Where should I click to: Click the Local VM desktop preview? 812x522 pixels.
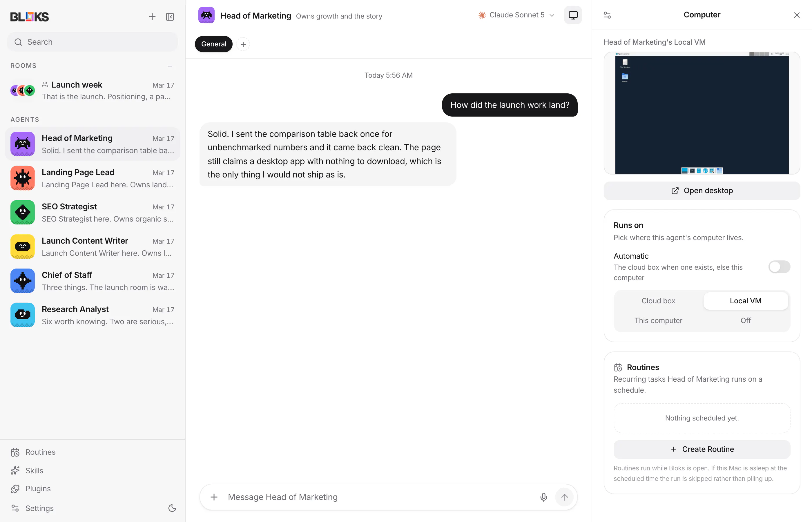(702, 113)
